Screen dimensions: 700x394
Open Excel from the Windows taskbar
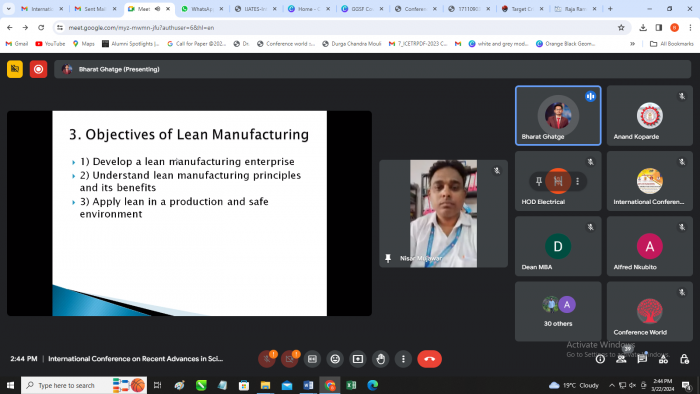351,385
